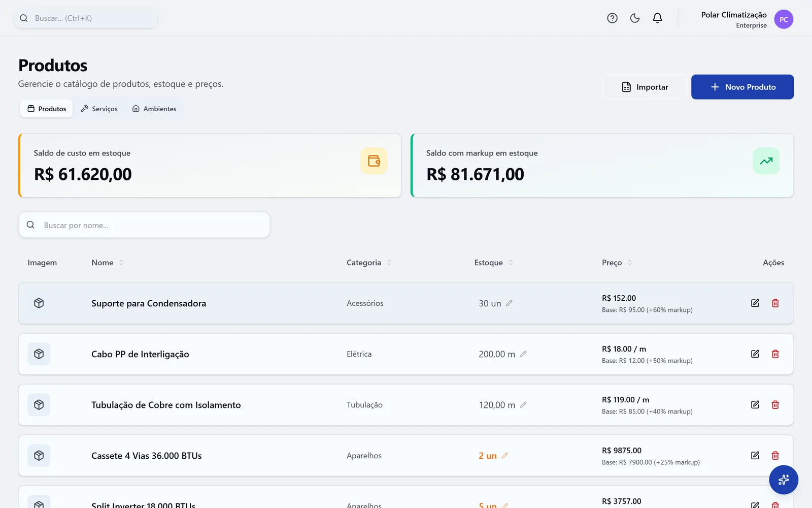Sort table by Nome column

tap(107, 263)
